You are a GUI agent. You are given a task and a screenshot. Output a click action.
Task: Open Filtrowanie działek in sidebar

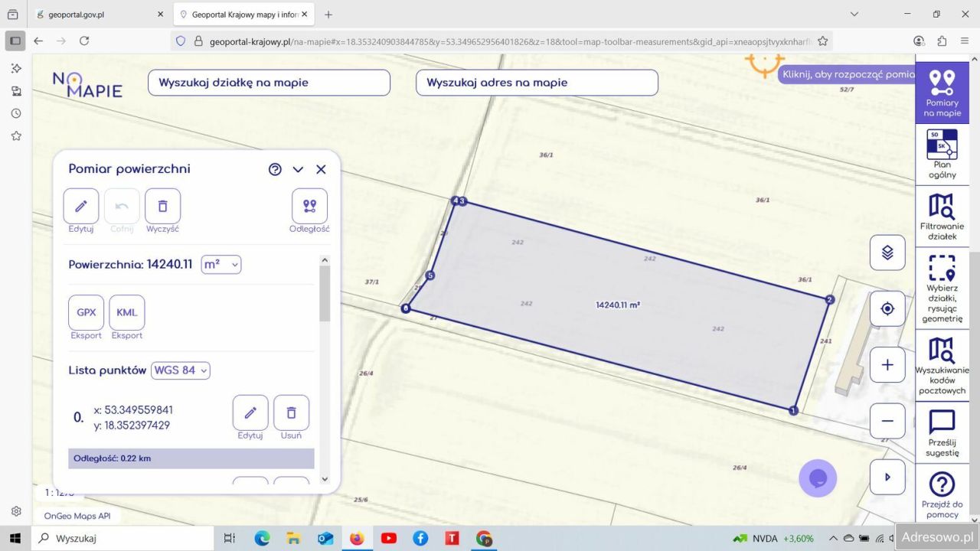pyautogui.click(x=942, y=217)
